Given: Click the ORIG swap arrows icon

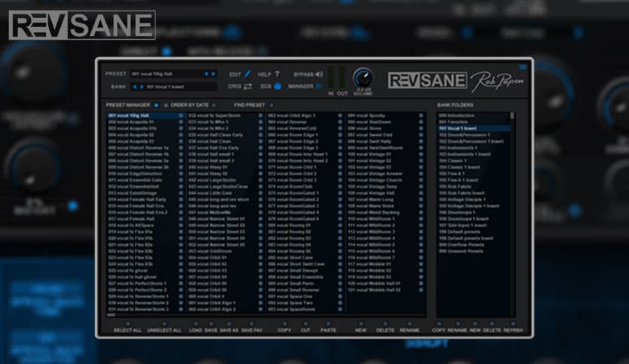Looking at the screenshot, I should click(248, 86).
